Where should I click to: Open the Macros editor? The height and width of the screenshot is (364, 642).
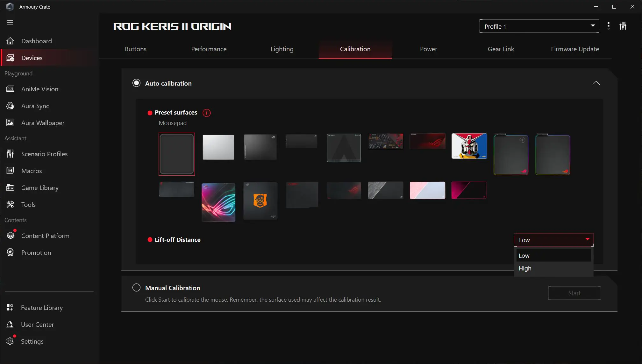pyautogui.click(x=32, y=171)
